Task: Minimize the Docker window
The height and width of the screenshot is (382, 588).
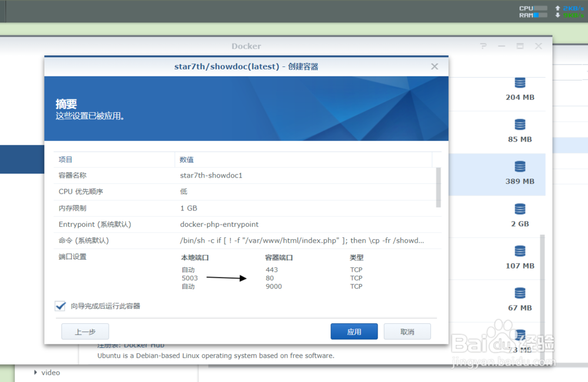Action: (502, 46)
